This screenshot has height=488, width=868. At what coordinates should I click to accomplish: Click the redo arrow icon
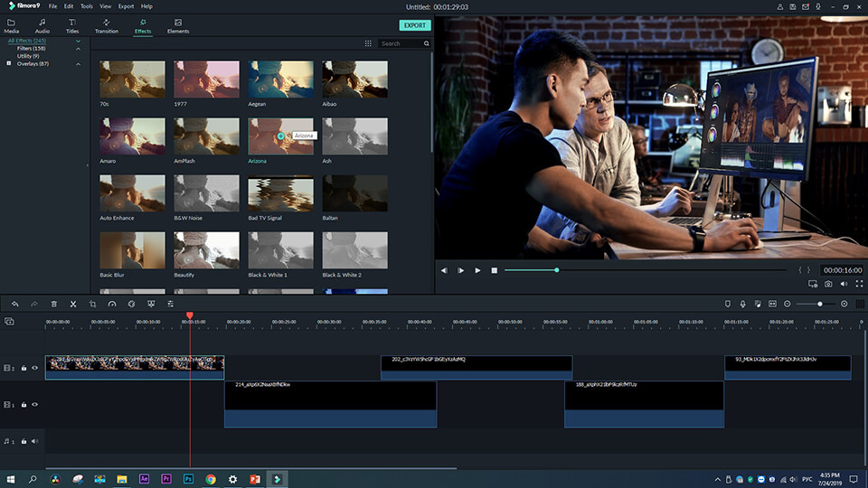[34, 304]
